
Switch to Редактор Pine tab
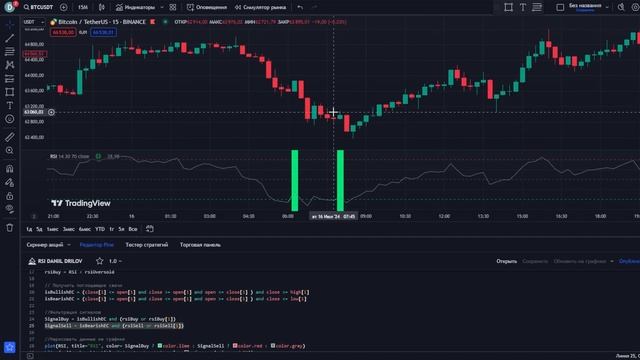click(97, 245)
